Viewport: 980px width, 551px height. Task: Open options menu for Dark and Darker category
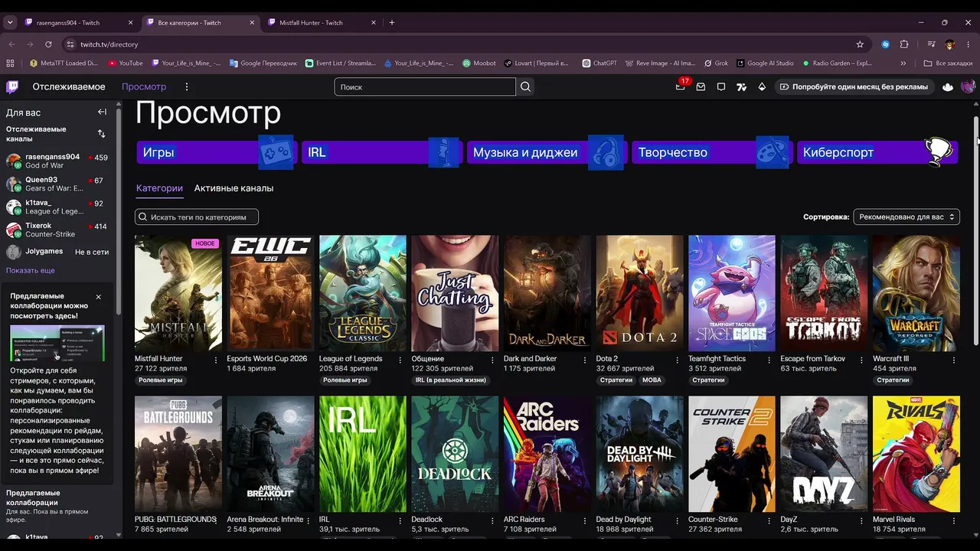[585, 359]
